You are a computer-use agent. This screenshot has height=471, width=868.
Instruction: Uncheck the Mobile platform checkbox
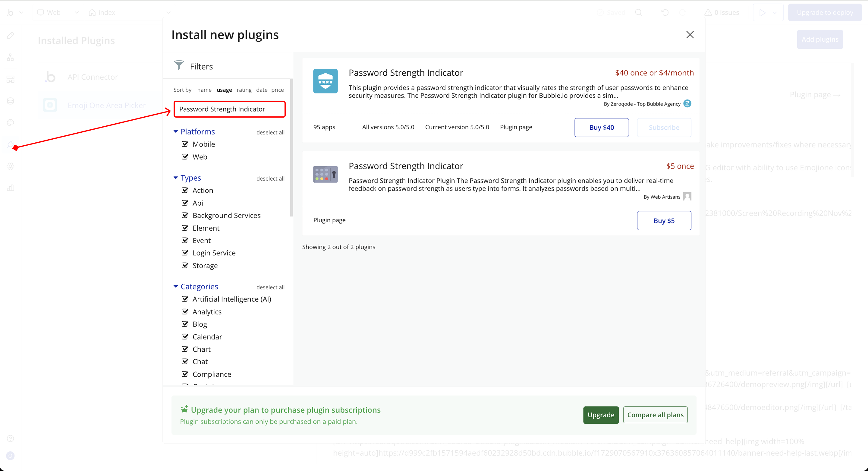click(x=185, y=144)
